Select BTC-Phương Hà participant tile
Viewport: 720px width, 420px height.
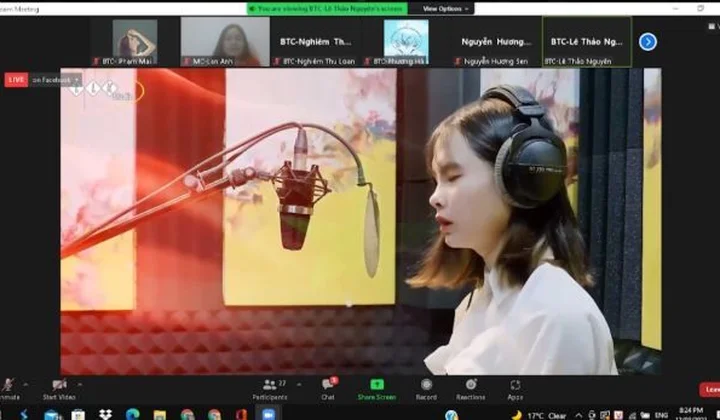[406, 42]
